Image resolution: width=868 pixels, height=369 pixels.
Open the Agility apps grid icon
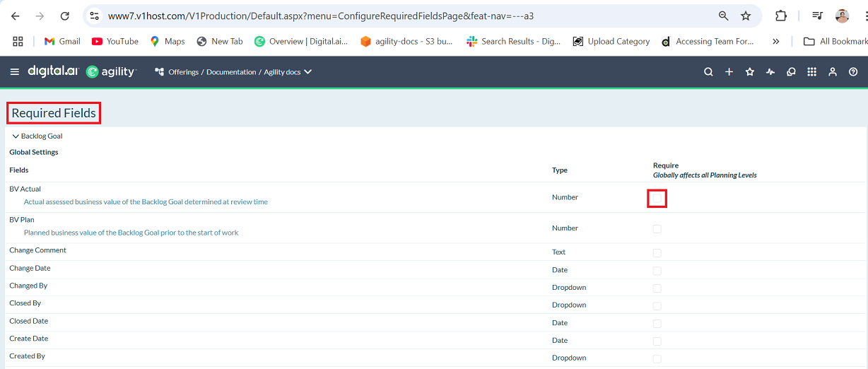[811, 71]
